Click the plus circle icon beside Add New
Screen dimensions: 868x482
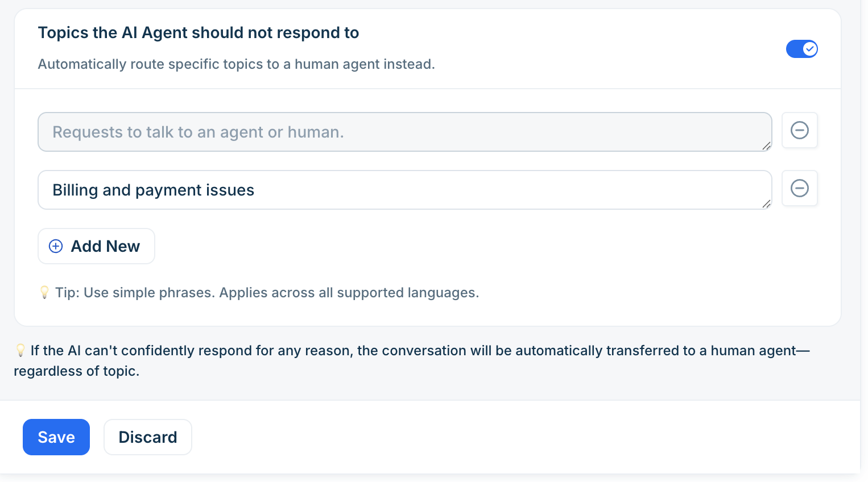(56, 246)
